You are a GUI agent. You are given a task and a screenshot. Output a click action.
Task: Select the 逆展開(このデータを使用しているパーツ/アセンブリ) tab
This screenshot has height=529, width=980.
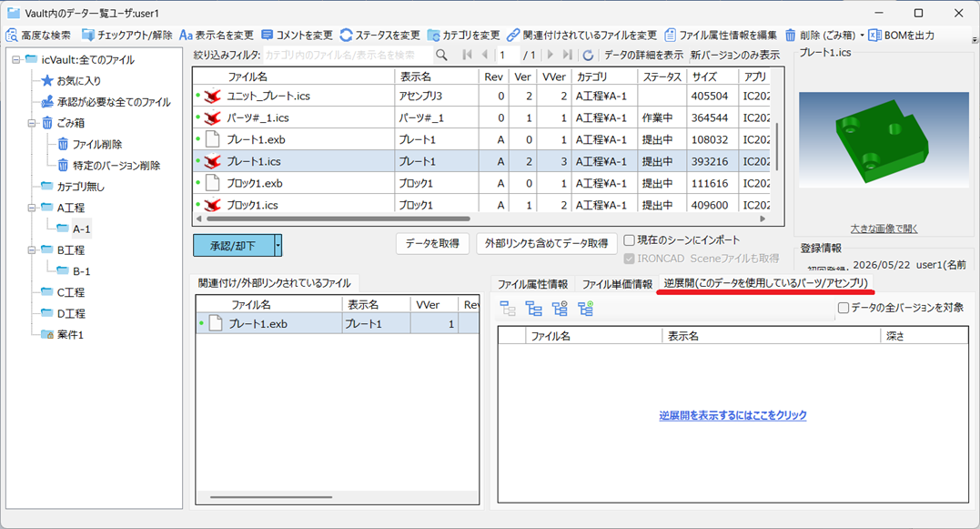(765, 283)
